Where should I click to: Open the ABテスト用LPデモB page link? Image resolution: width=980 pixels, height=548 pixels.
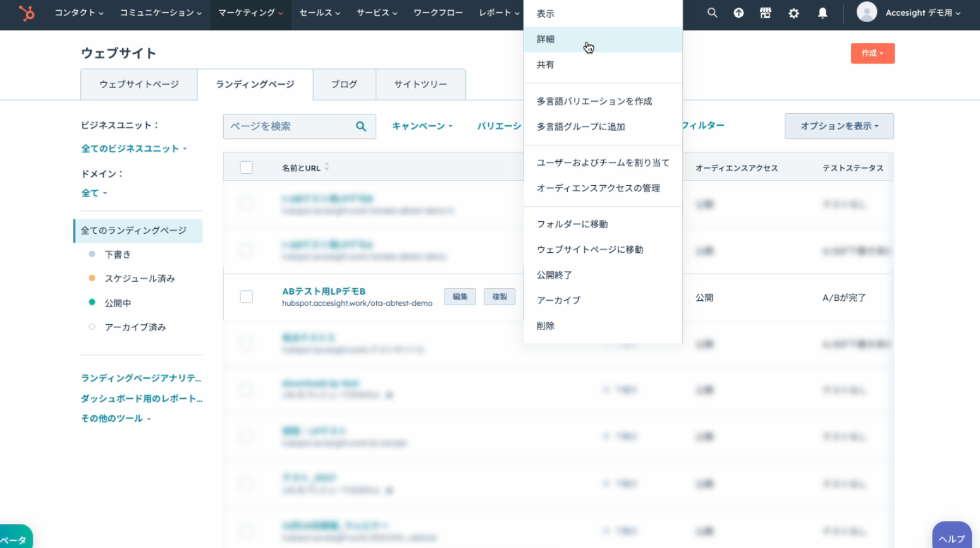(x=324, y=291)
